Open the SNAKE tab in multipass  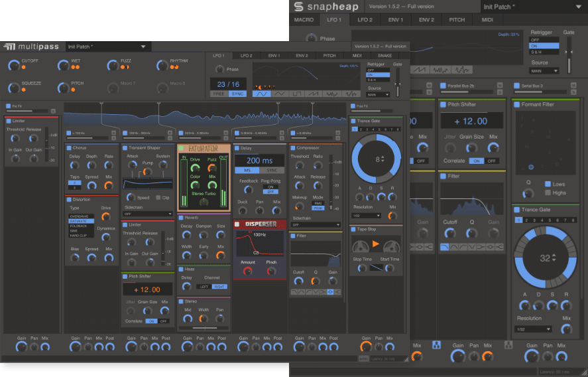pos(384,56)
